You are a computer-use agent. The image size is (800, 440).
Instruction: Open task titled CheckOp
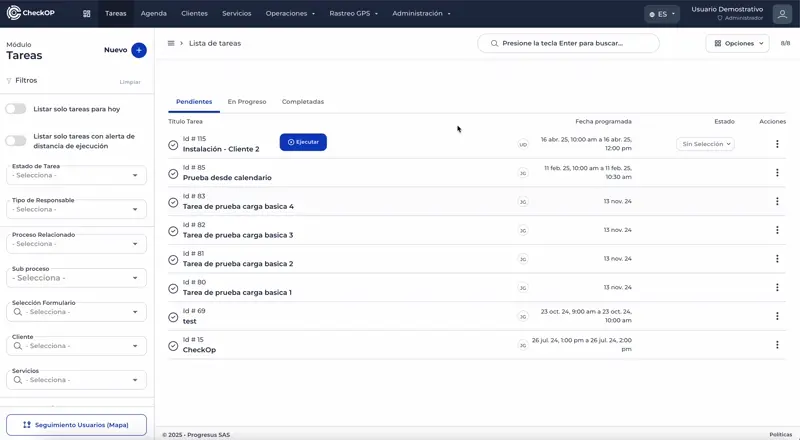click(x=199, y=350)
